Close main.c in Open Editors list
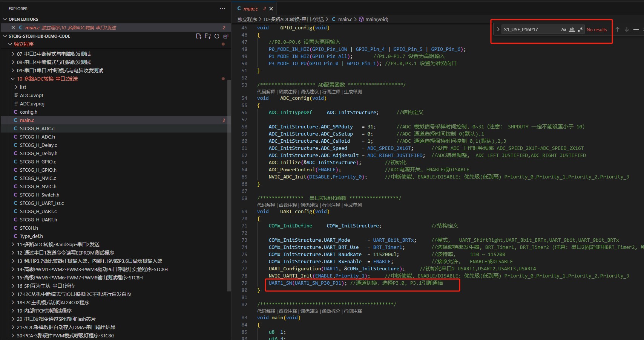Viewport: 644px width, 340px height. (x=13, y=27)
